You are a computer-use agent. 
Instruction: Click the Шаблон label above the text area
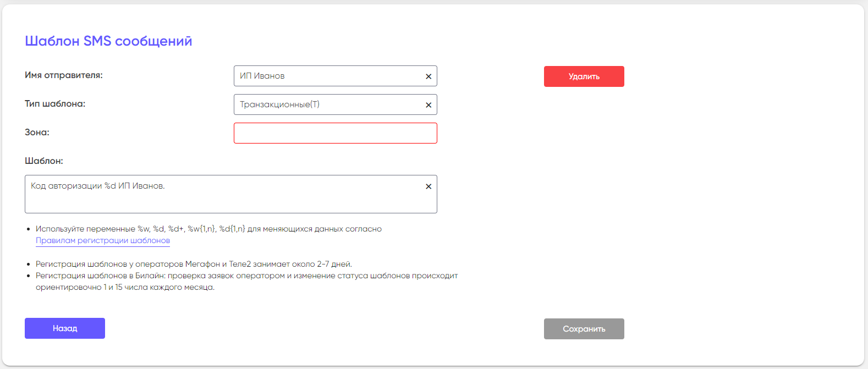[44, 161]
